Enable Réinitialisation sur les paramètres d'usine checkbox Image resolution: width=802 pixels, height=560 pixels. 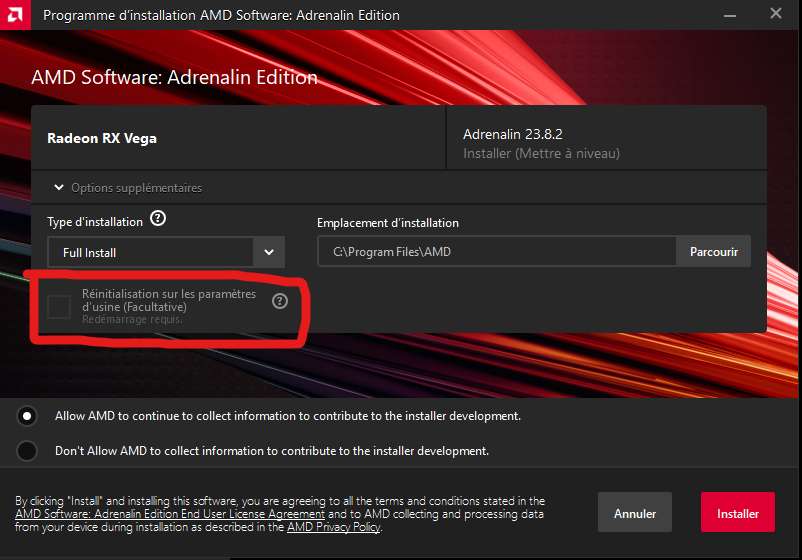coord(59,306)
